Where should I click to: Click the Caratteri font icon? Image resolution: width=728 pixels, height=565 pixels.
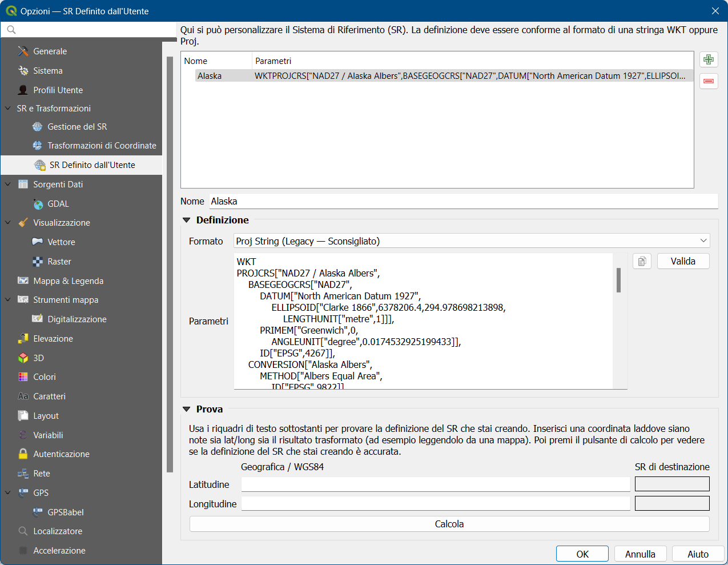click(23, 396)
